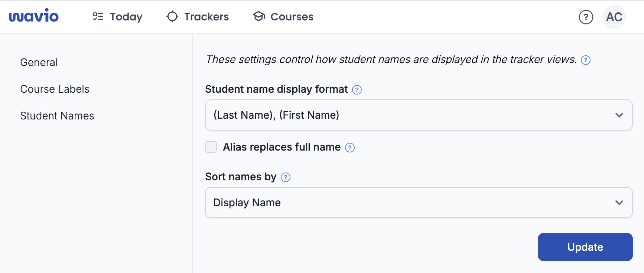Viewport: 644px width, 273px height.
Task: Click the Wavio logo
Action: click(34, 16)
